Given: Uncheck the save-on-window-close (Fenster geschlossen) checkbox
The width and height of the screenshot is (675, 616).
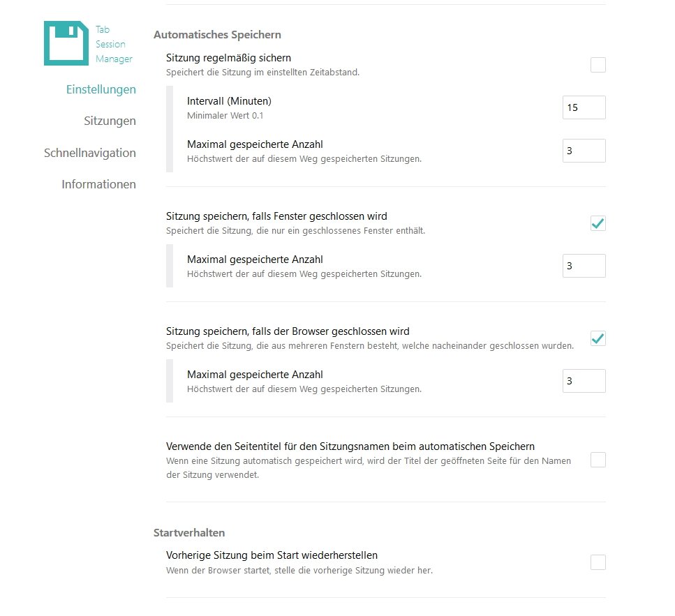Looking at the screenshot, I should point(598,223).
